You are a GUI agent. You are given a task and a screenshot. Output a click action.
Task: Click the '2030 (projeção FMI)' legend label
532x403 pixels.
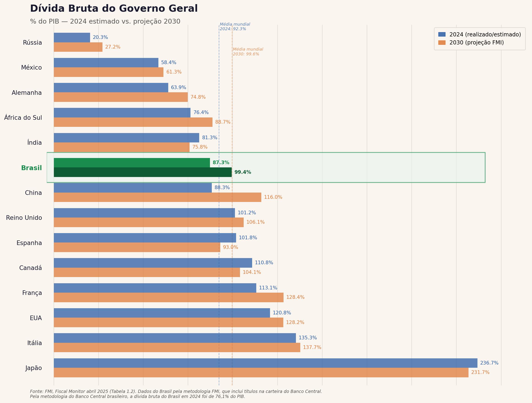(x=477, y=43)
